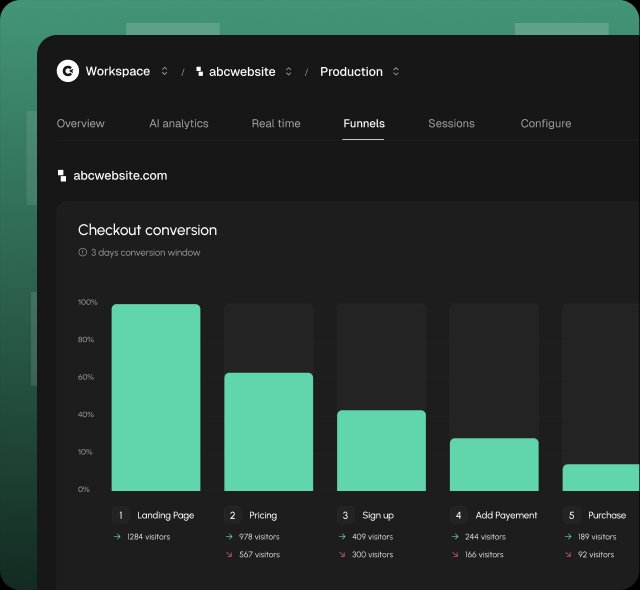Click the green arrow next to 244 visitors
640x590 pixels.
click(455, 537)
